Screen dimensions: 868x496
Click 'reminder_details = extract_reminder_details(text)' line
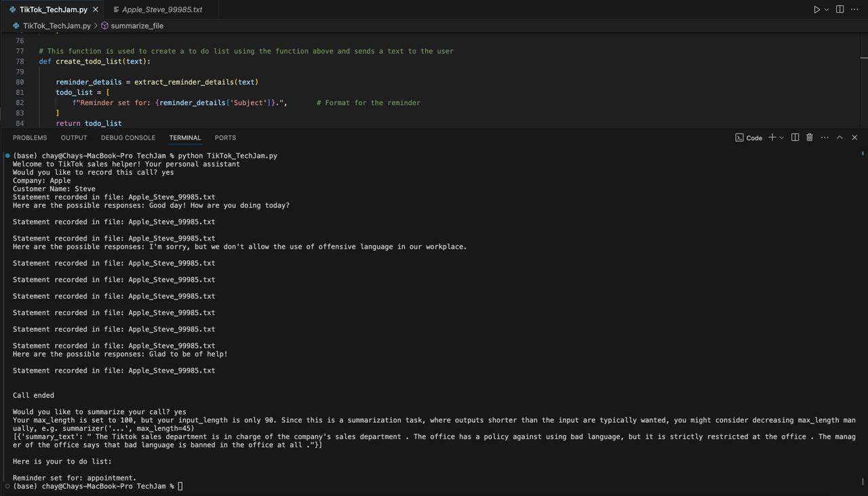tap(157, 82)
